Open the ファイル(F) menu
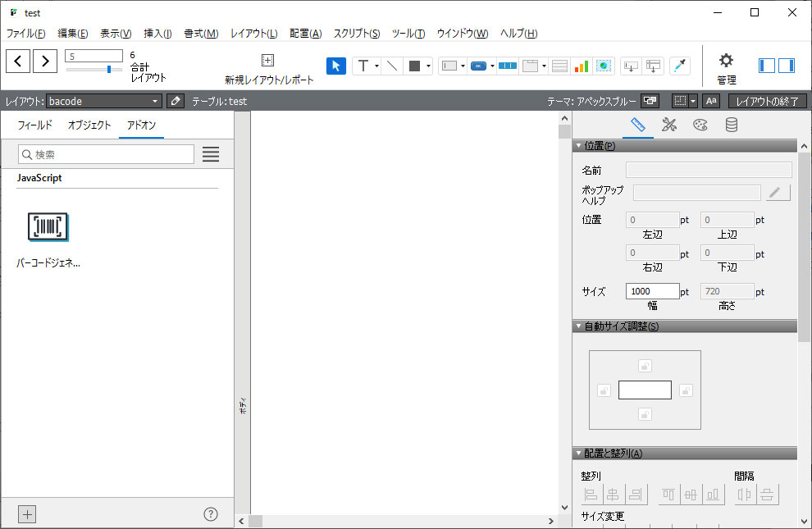The image size is (812, 529). coord(26,34)
